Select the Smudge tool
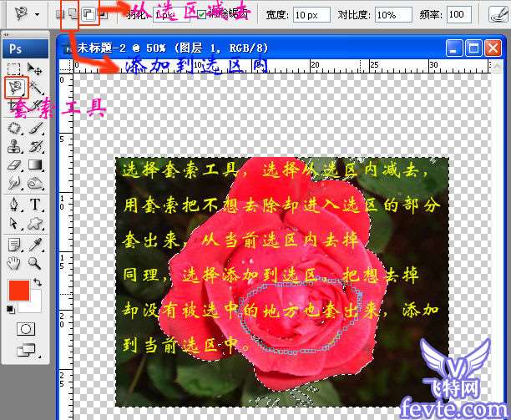 (14, 183)
